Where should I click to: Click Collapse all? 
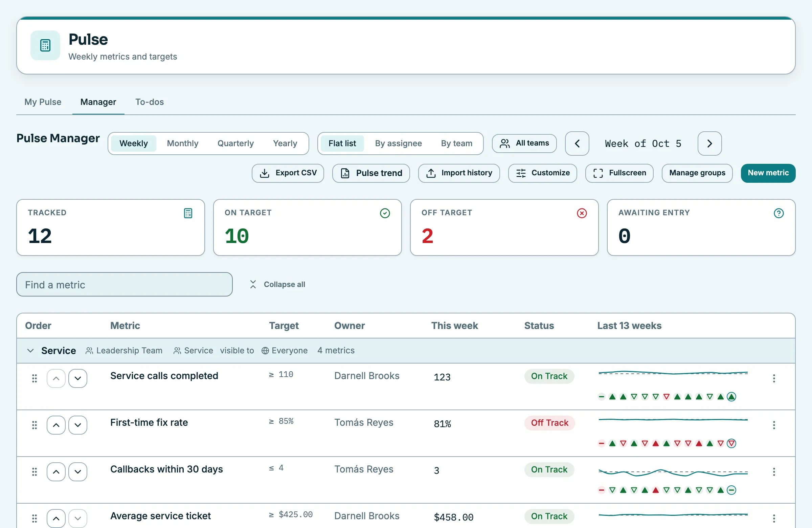[x=277, y=284]
